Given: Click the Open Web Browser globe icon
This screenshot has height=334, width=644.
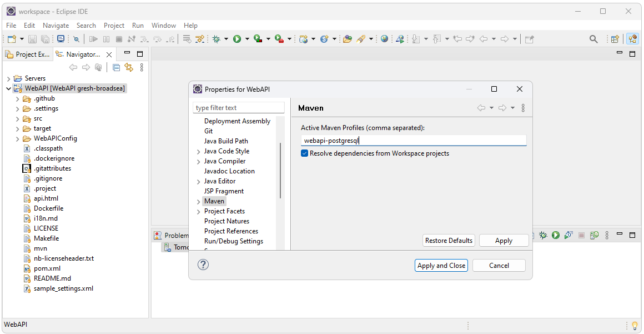Looking at the screenshot, I should coord(384,39).
